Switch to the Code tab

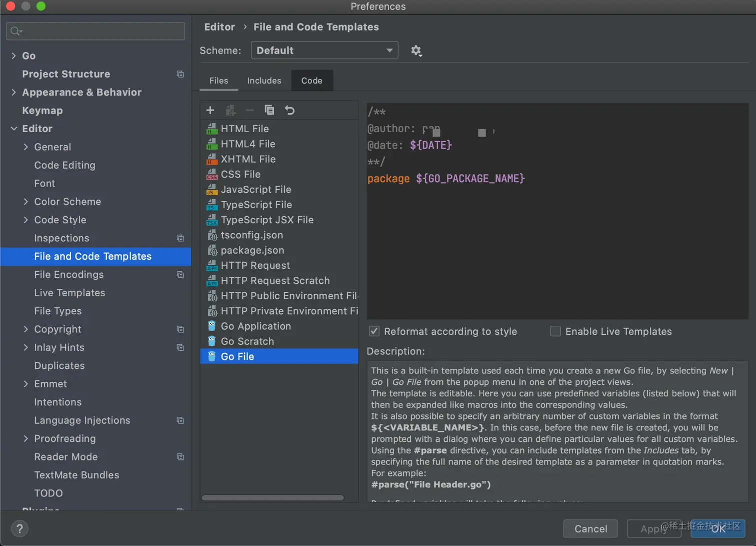point(311,81)
